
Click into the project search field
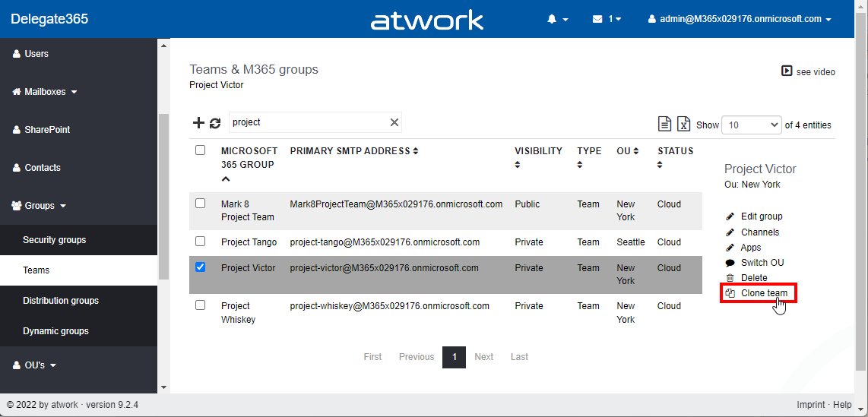(308, 122)
